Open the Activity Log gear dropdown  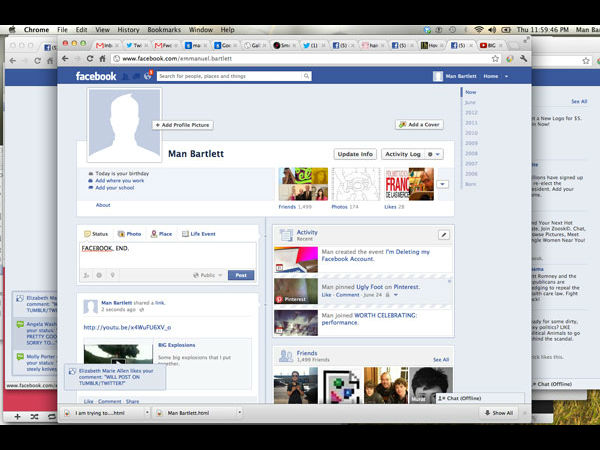point(434,154)
